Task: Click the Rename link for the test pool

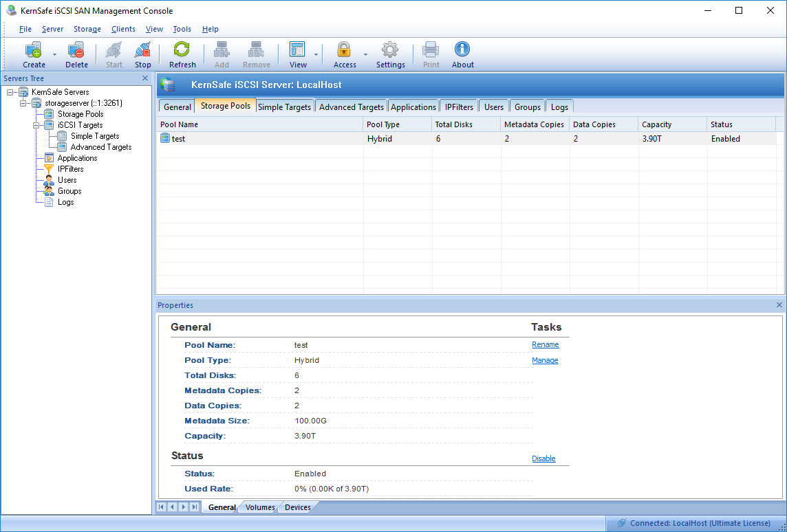Action: pos(545,344)
